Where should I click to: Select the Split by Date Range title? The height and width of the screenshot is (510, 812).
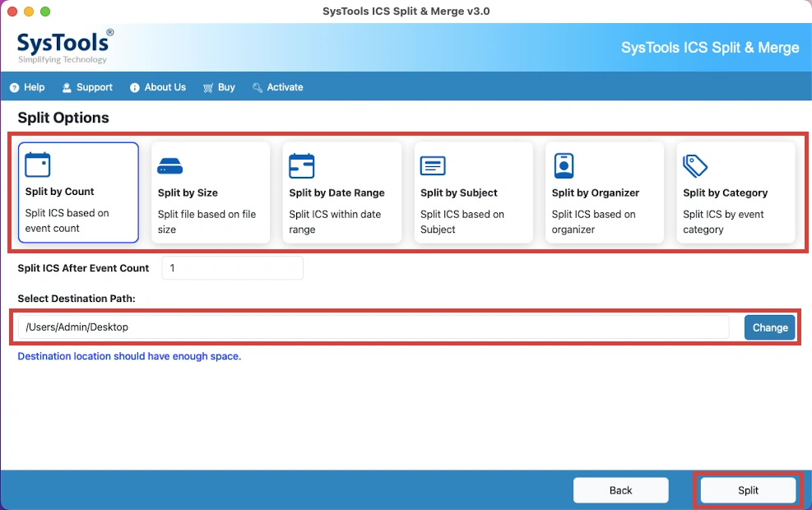pyautogui.click(x=337, y=192)
